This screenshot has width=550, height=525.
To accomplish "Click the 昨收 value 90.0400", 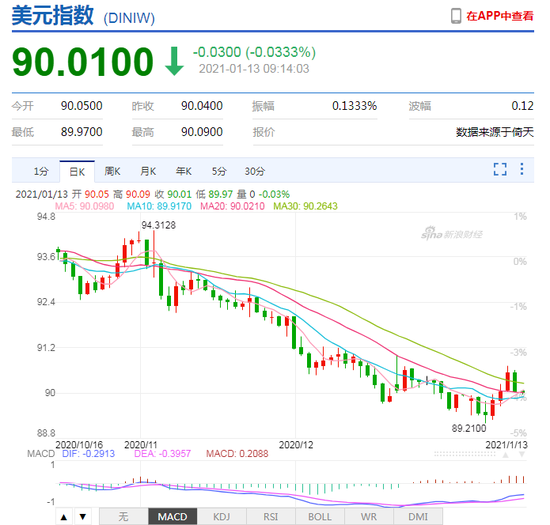I will [x=202, y=106].
